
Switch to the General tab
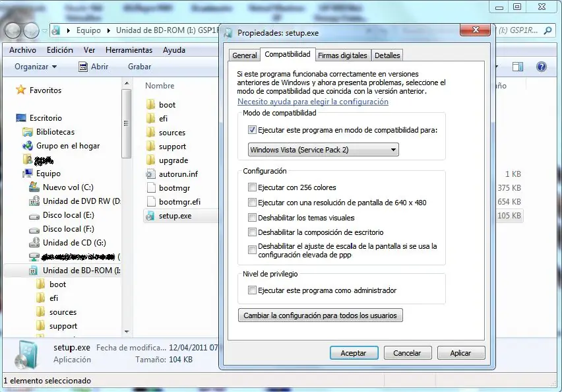[245, 55]
